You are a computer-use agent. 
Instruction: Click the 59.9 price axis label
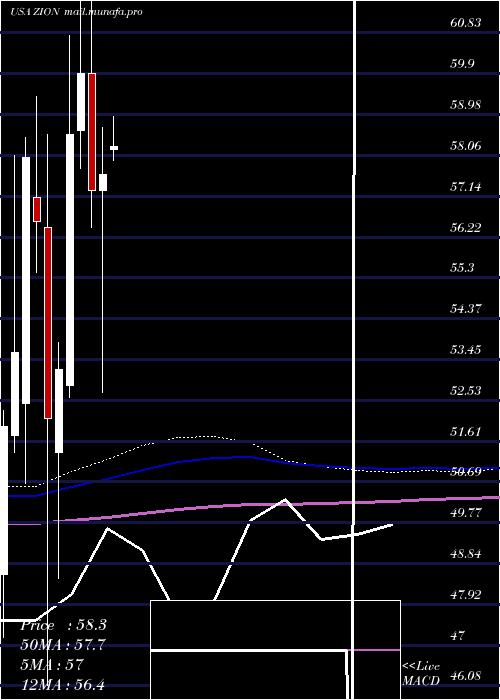pyautogui.click(x=462, y=64)
